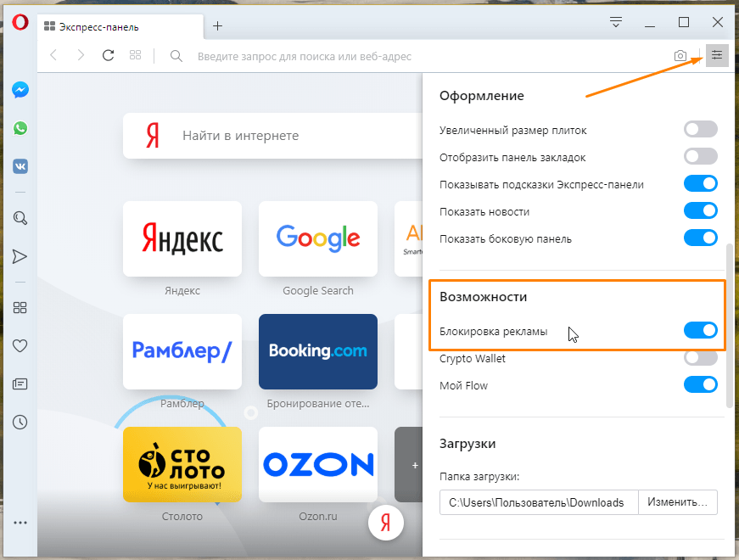The image size is (739, 560).
Task: Click the start page grid icon in toolbar
Action: 135,55
